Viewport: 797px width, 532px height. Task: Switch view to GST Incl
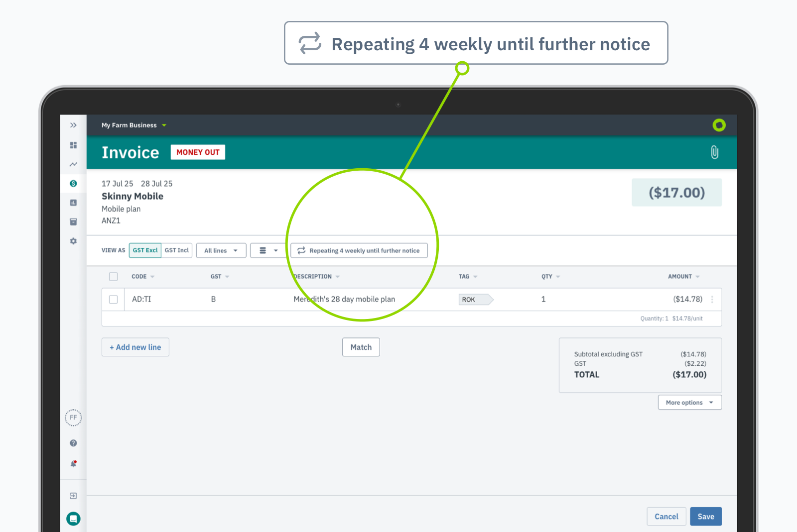pyautogui.click(x=177, y=250)
